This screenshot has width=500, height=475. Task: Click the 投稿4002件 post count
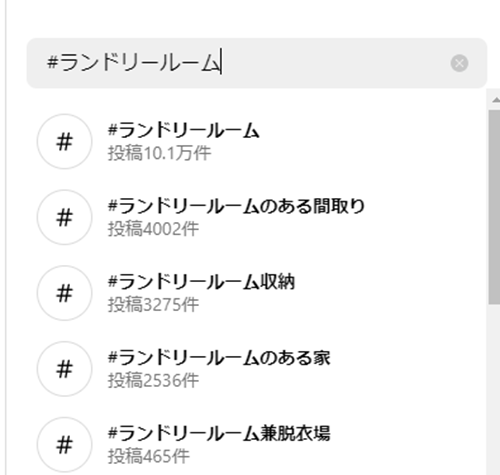pos(153,229)
